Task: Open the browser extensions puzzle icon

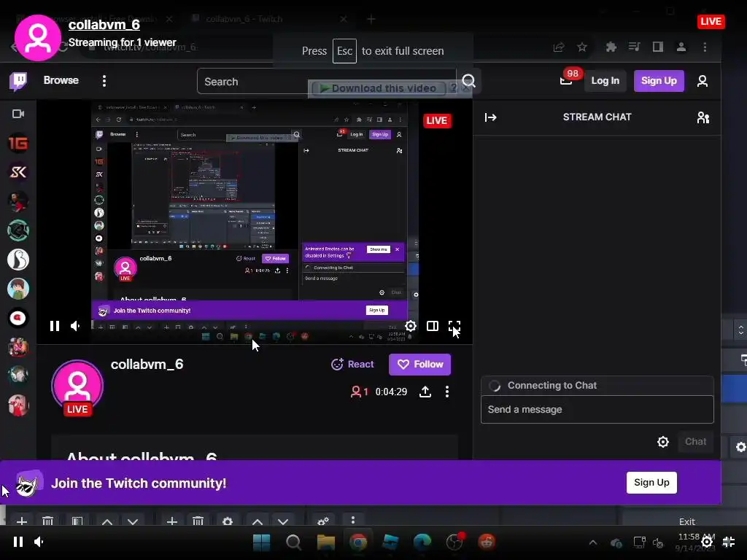Action: [611, 47]
